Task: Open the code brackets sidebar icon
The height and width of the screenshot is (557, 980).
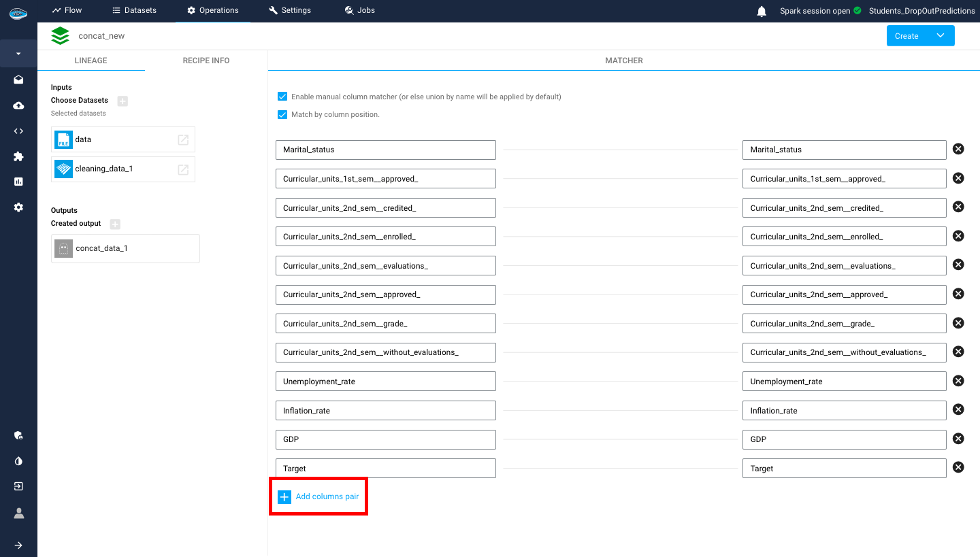Action: click(18, 131)
